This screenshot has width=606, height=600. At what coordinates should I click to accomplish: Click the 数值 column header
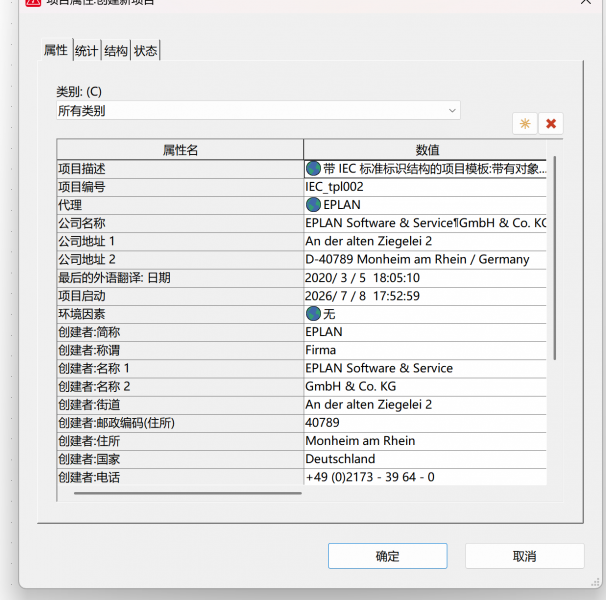[x=425, y=150]
